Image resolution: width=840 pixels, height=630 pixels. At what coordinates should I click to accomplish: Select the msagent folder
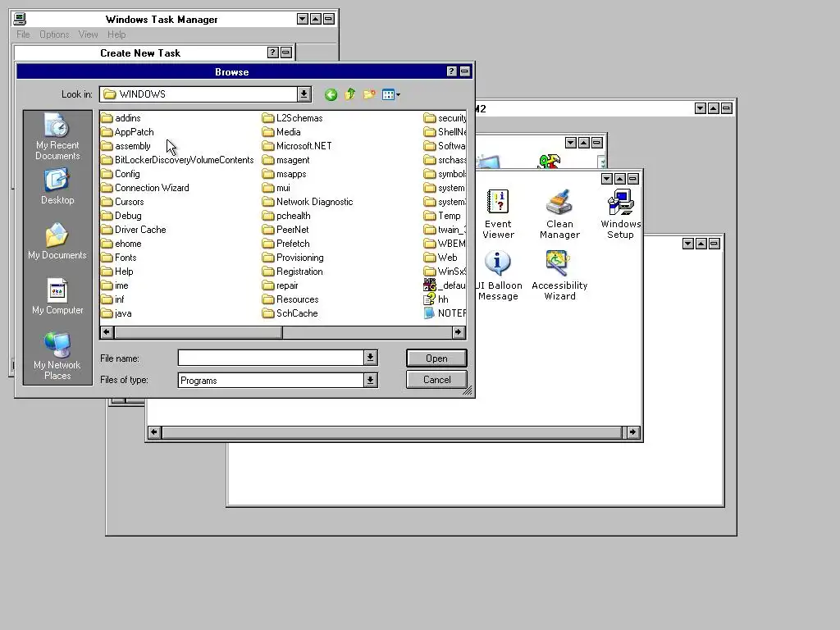(x=286, y=160)
